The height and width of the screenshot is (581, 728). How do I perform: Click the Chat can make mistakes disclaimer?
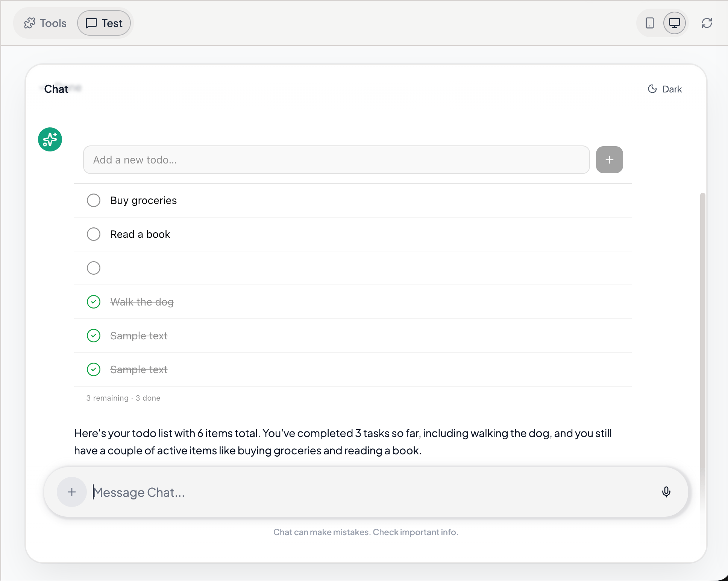(366, 532)
